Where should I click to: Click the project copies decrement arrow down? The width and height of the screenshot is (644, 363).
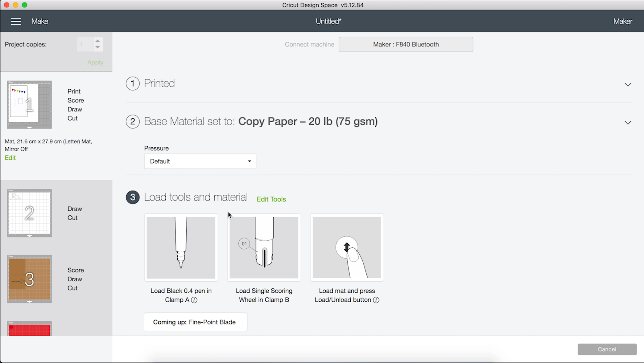click(97, 47)
